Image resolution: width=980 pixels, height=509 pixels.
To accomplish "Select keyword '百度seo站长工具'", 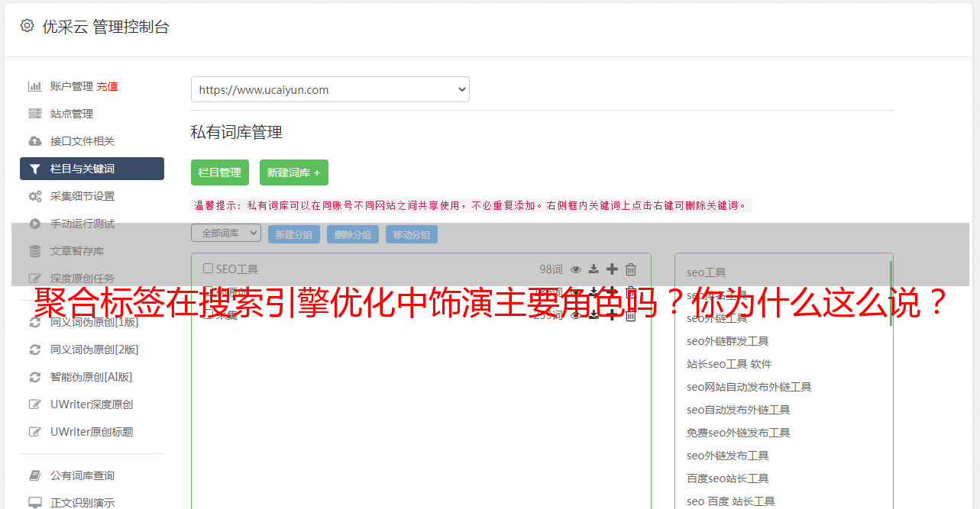I will tap(728, 478).
